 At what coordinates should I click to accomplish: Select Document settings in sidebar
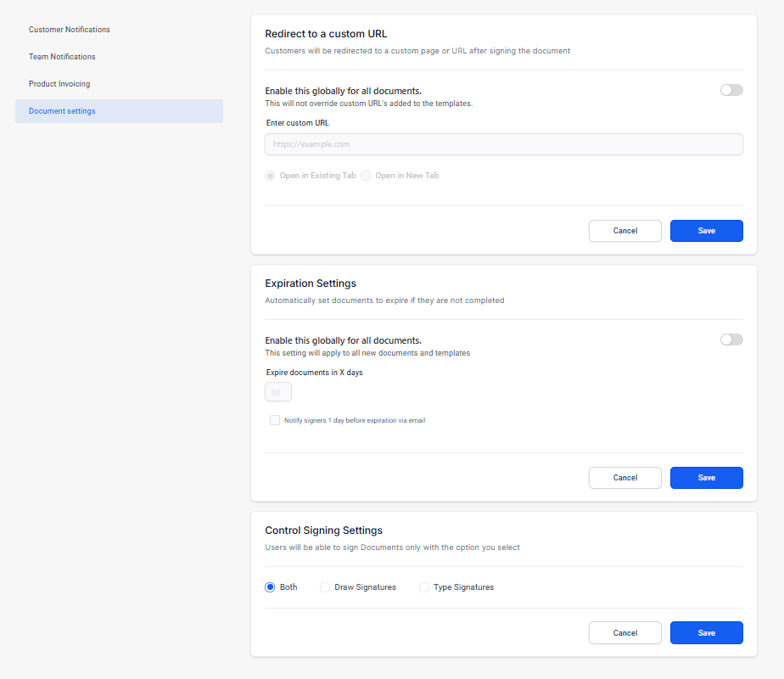[62, 111]
